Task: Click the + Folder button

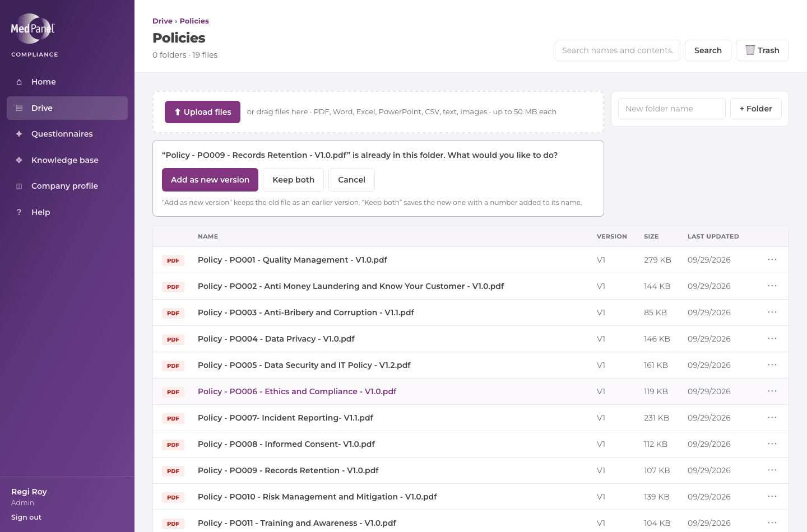Action: [756, 109]
